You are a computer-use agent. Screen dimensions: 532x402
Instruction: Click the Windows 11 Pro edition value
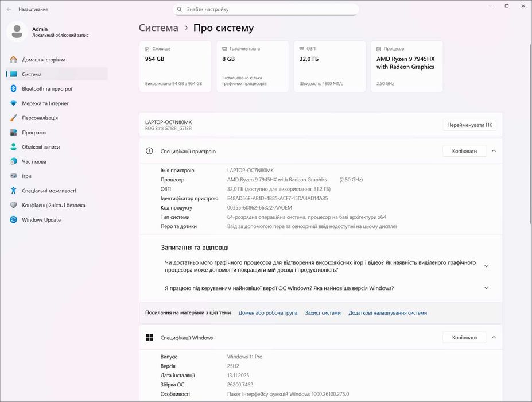tap(244, 357)
